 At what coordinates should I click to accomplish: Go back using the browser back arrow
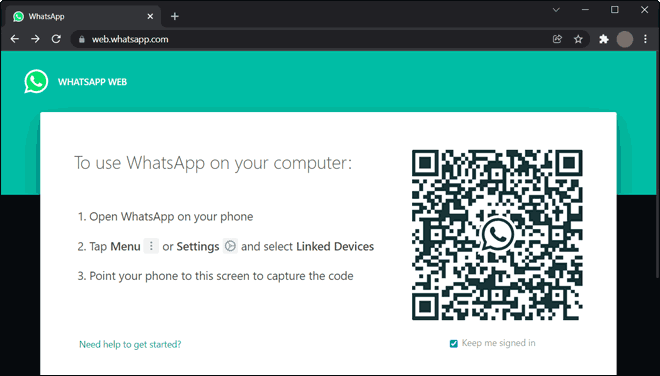[x=15, y=39]
